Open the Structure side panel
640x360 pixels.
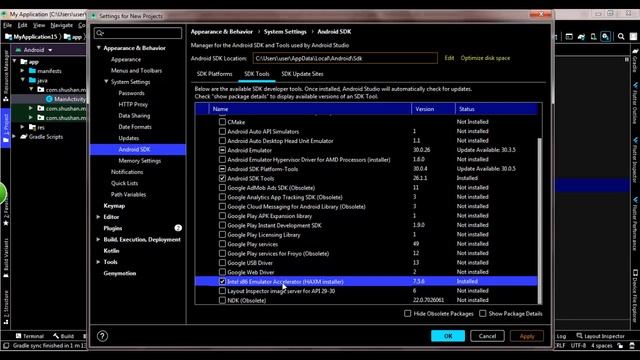pyautogui.click(x=6, y=307)
